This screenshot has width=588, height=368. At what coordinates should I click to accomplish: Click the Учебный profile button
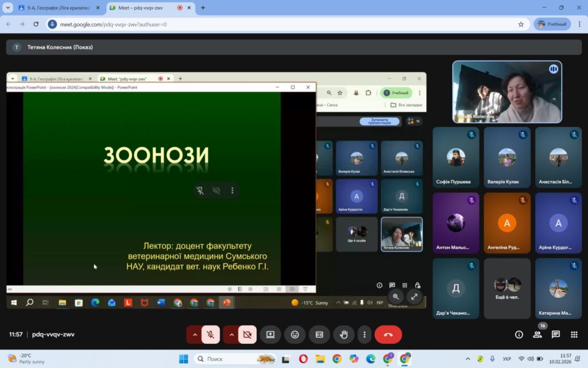tap(552, 24)
